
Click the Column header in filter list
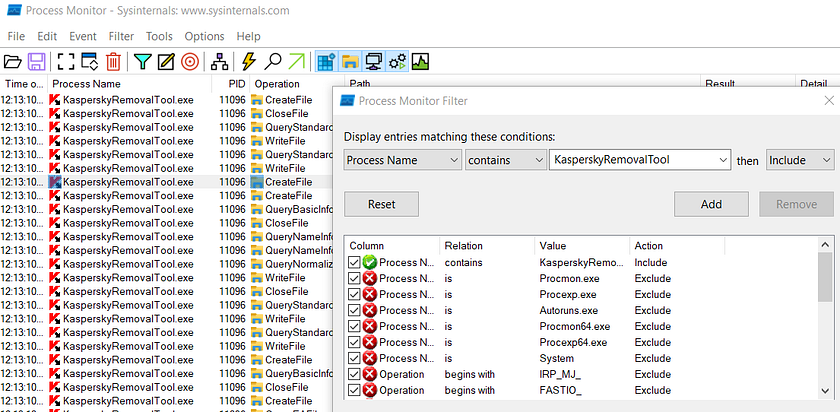[x=392, y=246]
